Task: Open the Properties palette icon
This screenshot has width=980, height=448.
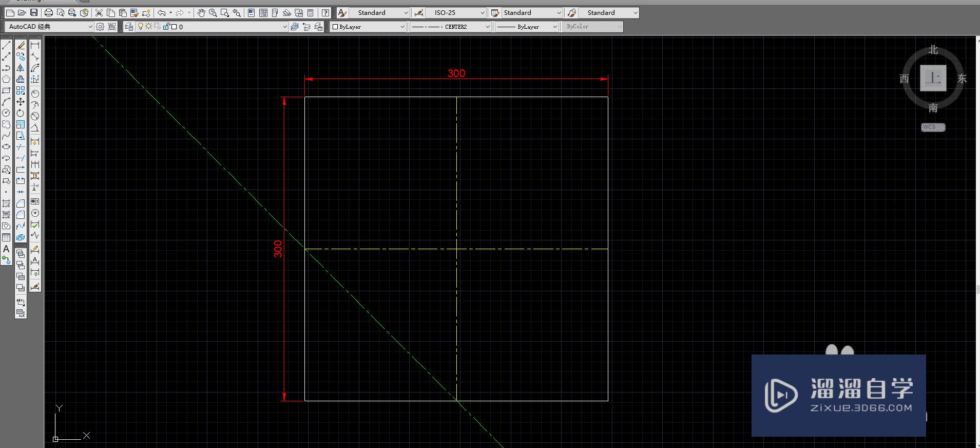Action: pos(251,13)
